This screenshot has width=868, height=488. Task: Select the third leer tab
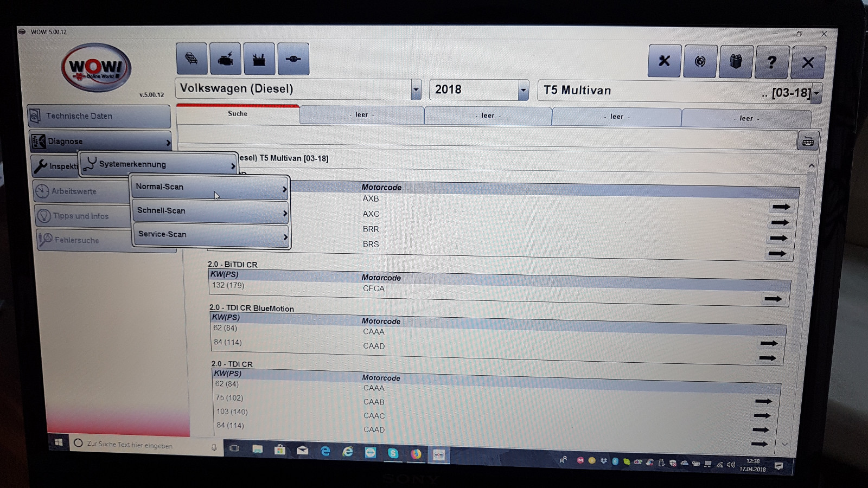pos(617,117)
